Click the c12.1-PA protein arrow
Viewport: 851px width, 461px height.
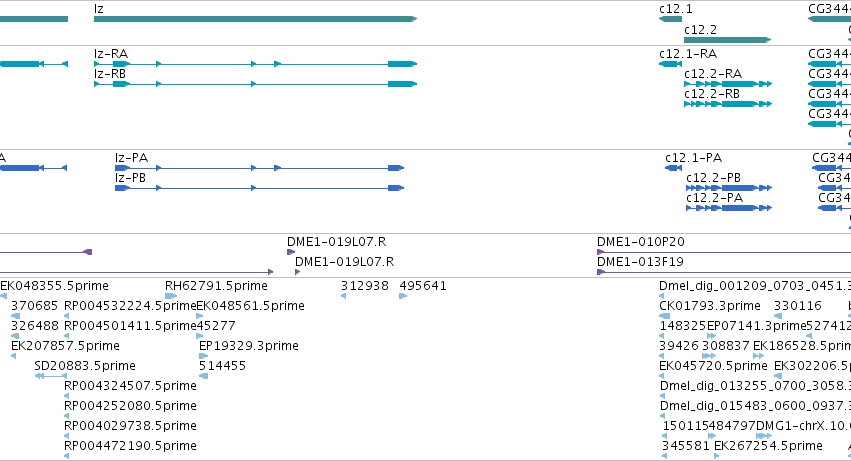coord(674,168)
